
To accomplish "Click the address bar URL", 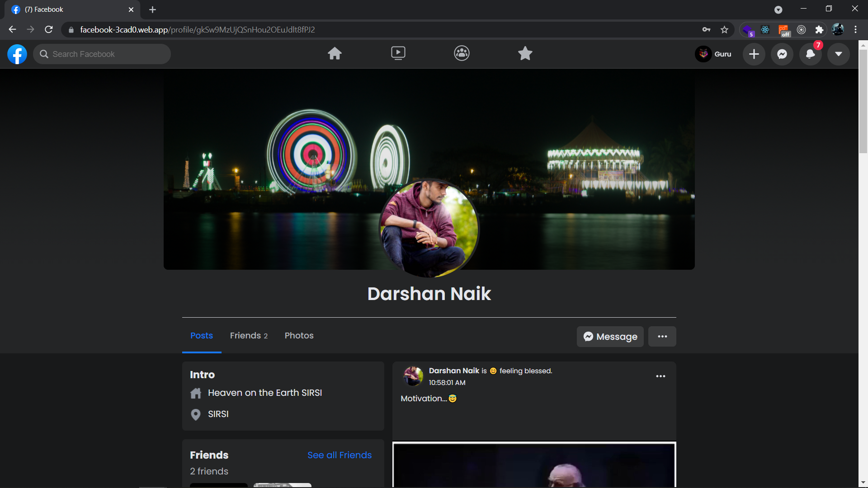I will 197,30.
